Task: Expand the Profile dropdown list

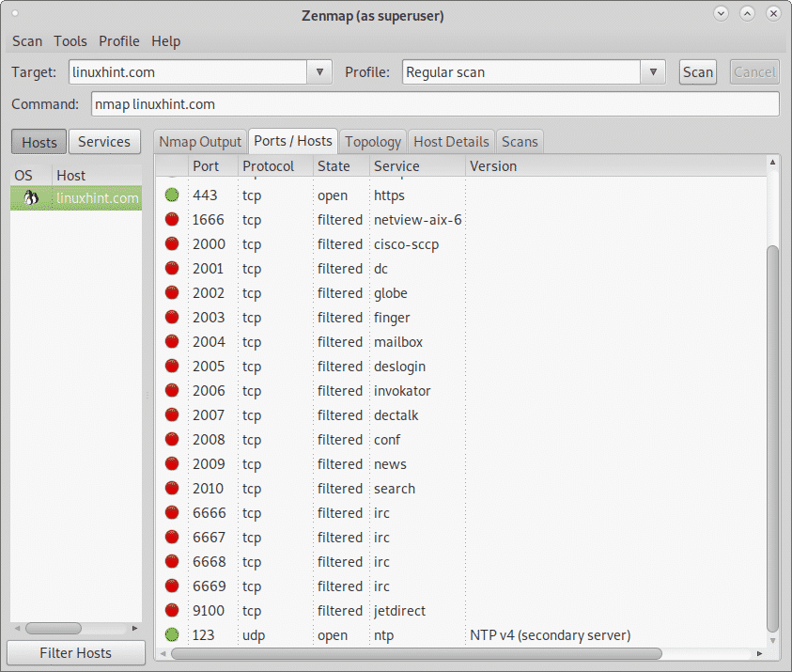Action: click(653, 72)
